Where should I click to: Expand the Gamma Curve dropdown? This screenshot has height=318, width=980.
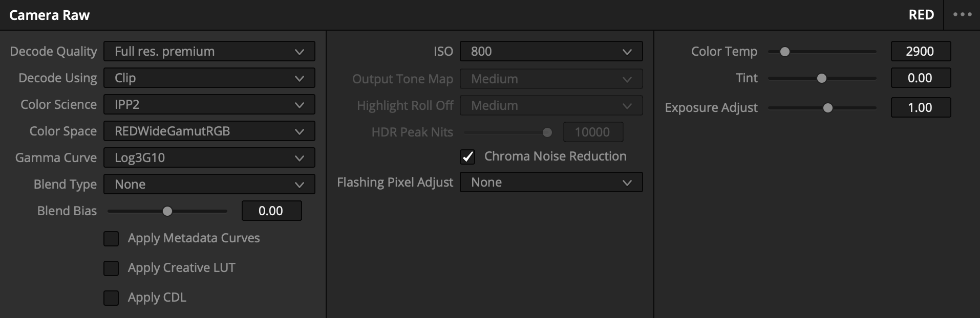pyautogui.click(x=209, y=158)
